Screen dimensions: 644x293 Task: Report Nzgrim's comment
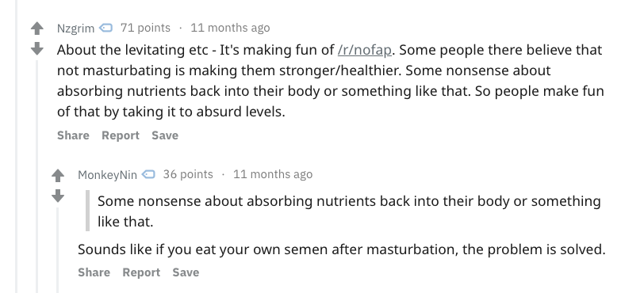tap(121, 135)
